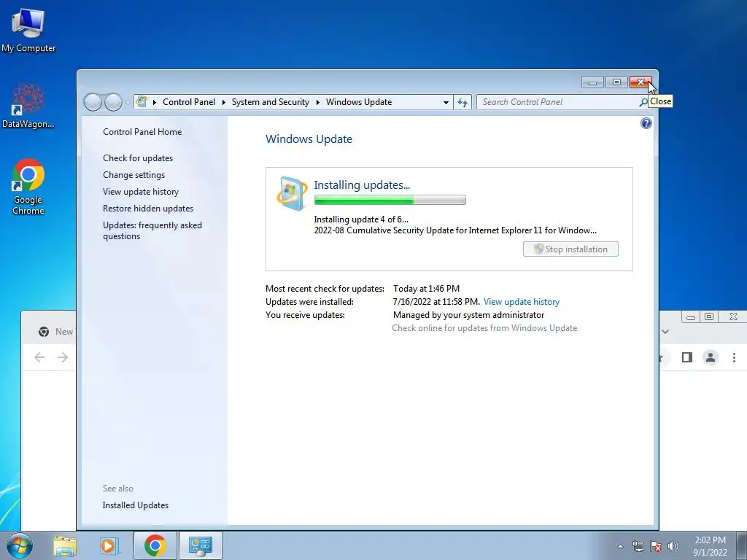Screen dimensions: 747x560
Task: Select the Control Panel taskbar button
Action: (x=201, y=545)
